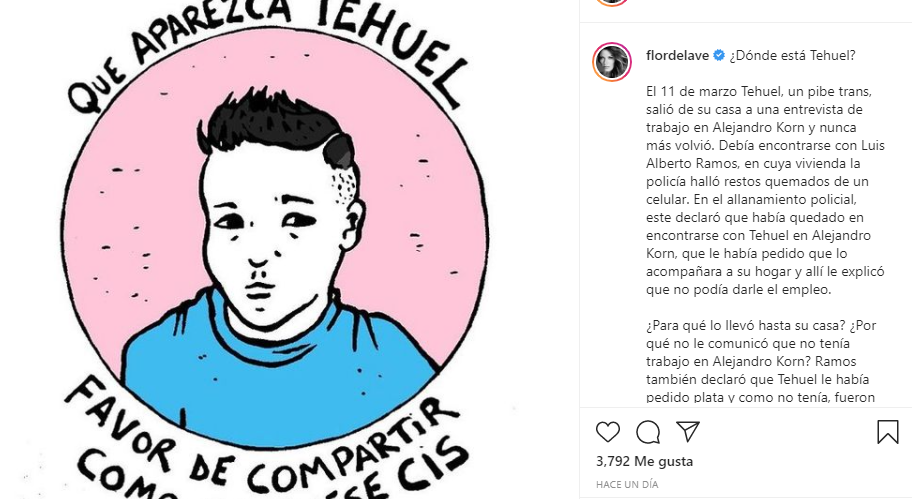The image size is (912, 499).
Task: Click the paragraph starting ¿Para qué lo llevó
Action: point(761,361)
